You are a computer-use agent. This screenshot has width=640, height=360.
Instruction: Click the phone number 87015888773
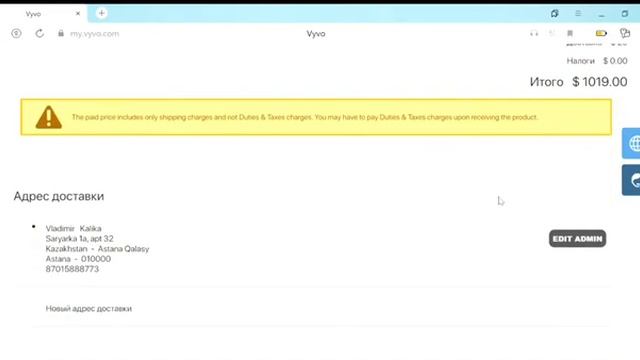pyautogui.click(x=72, y=269)
